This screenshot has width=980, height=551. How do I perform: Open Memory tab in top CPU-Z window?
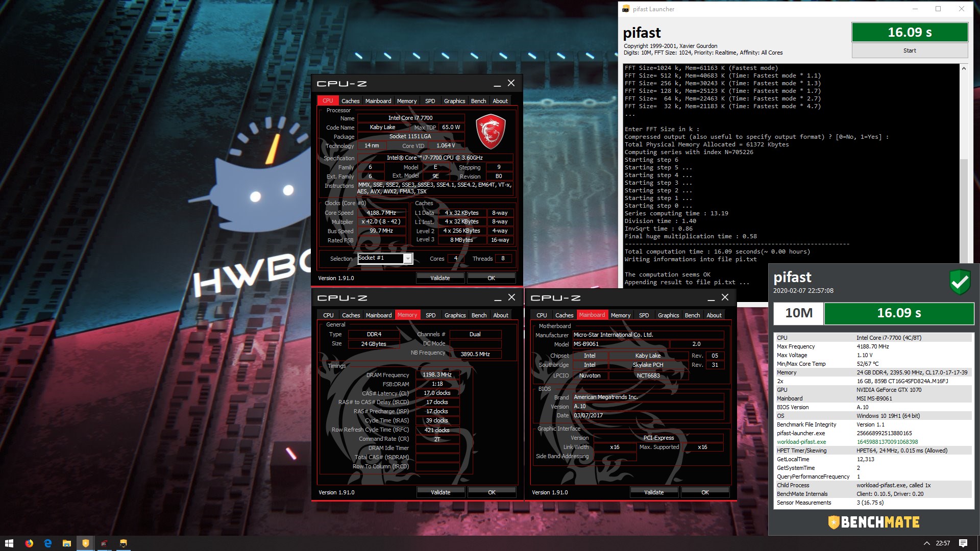(x=407, y=101)
